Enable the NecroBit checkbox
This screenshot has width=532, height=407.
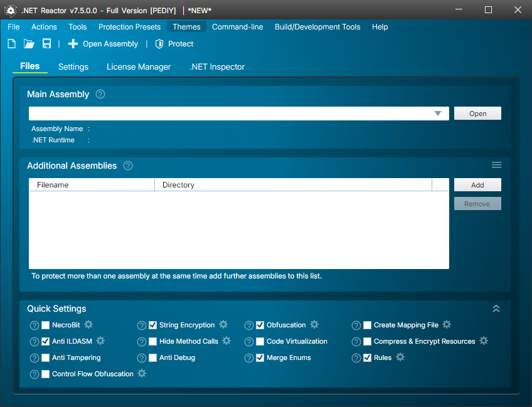coord(45,325)
